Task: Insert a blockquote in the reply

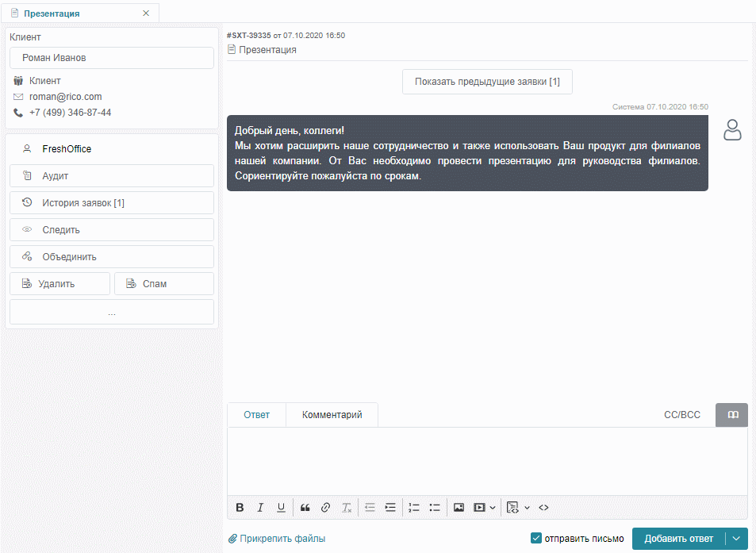Action: [305, 507]
